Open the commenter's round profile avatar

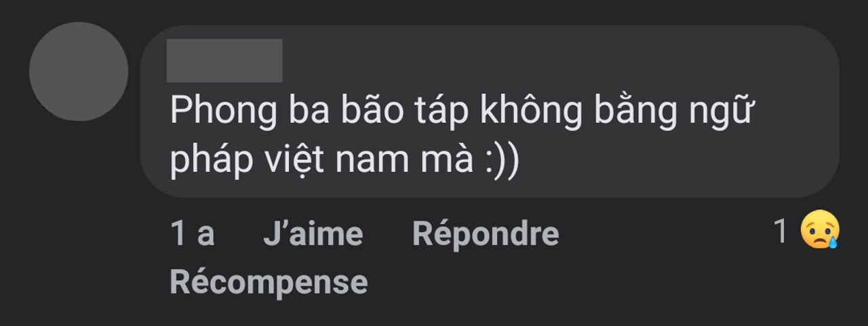(x=79, y=72)
